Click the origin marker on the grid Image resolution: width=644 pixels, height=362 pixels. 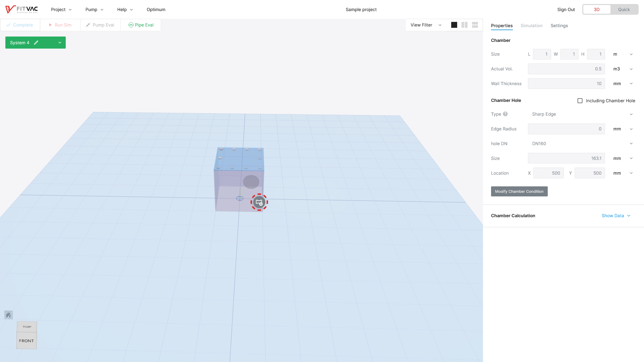(x=240, y=198)
